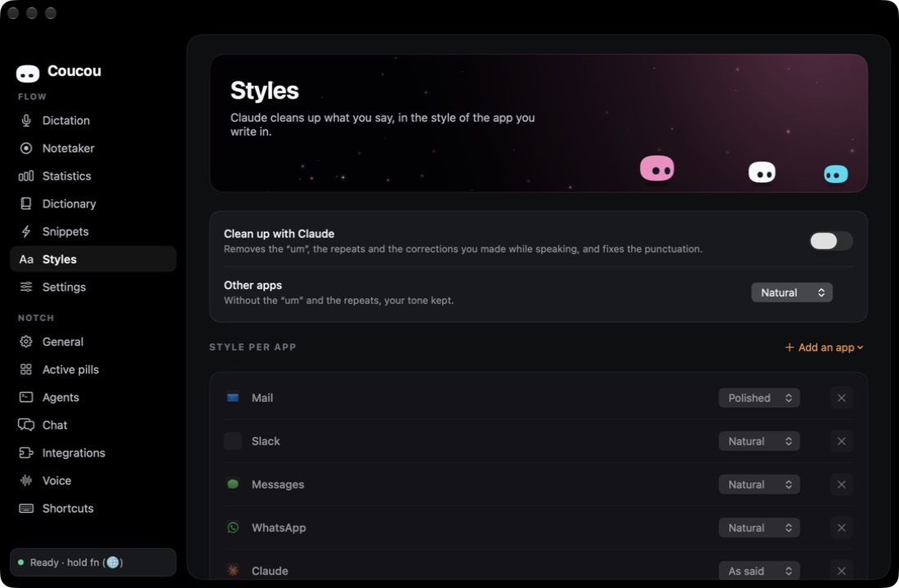899x588 pixels.
Task: Open the Agents section
Action: click(93, 397)
